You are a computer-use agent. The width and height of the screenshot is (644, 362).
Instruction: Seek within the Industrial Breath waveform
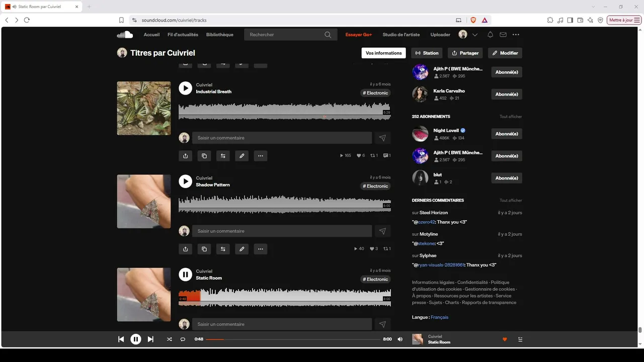284,111
